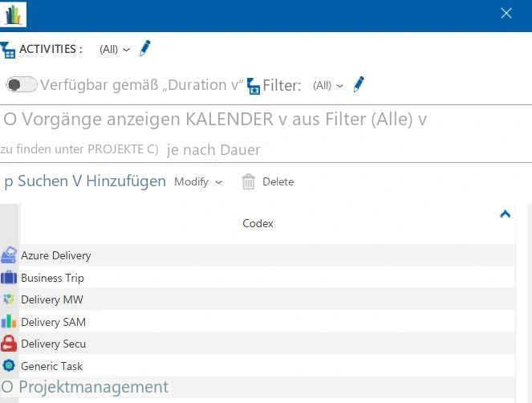This screenshot has width=532, height=403.
Task: Click the Delivery Secu red lock icon
Action: 9,344
